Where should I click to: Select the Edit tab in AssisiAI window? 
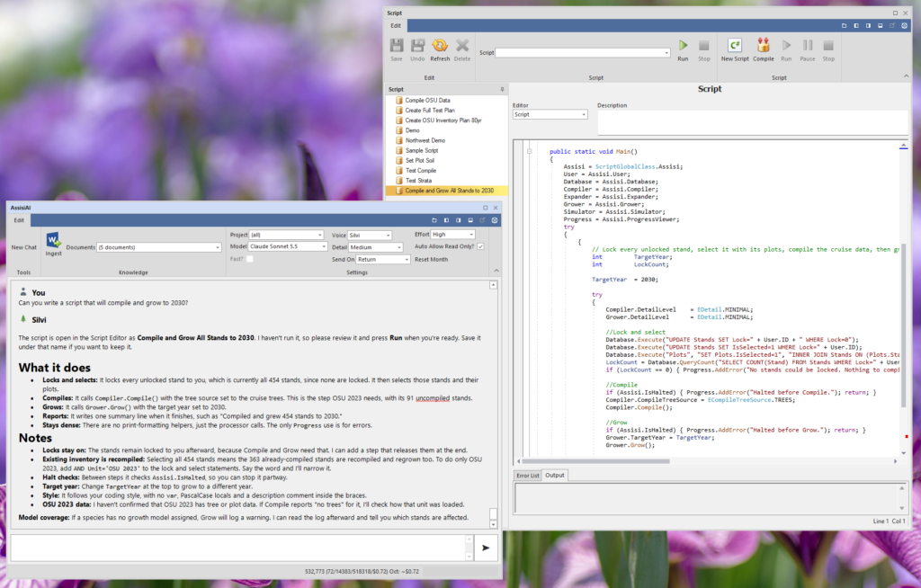point(19,220)
